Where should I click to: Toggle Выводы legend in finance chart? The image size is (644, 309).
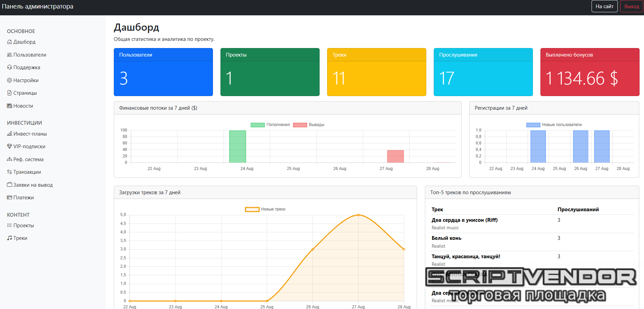click(x=308, y=125)
